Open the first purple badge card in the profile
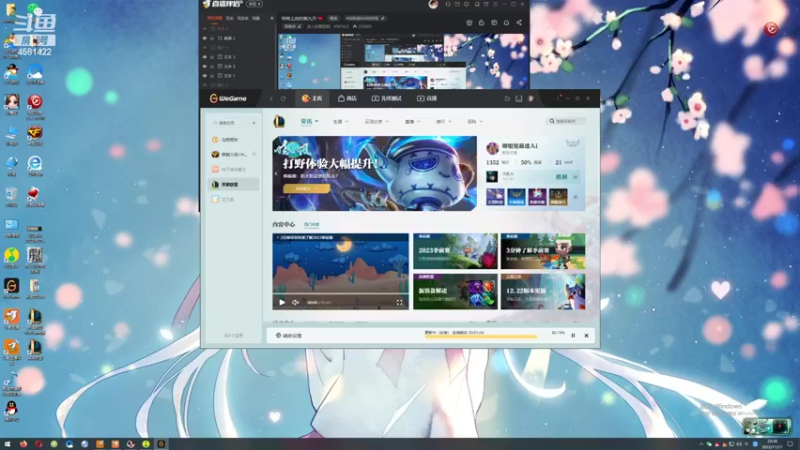The width and height of the screenshot is (800, 450). coord(495,196)
